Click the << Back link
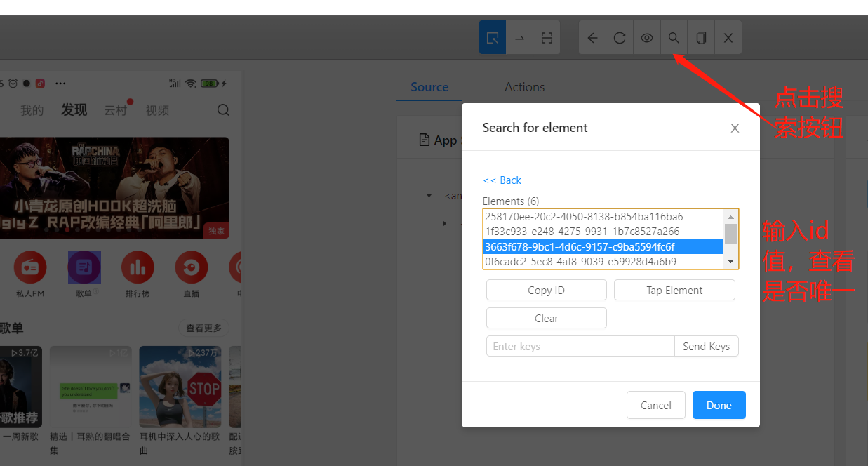Screen dimensions: 868x466 click(x=502, y=180)
